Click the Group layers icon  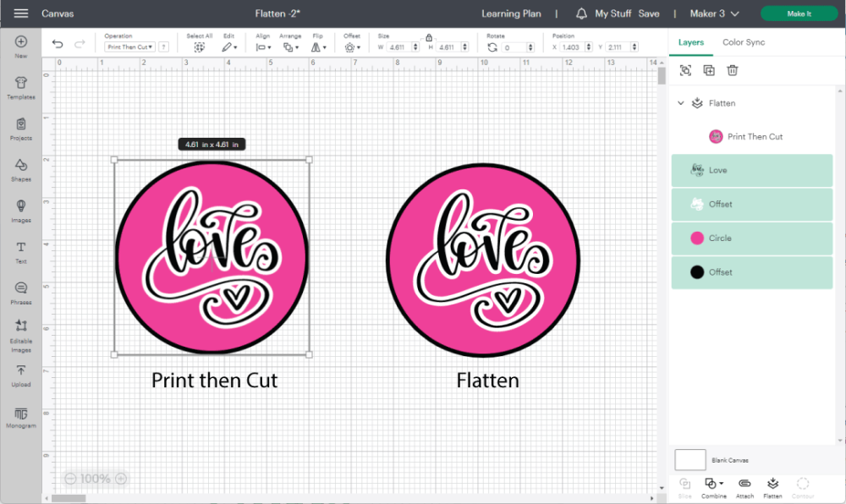(685, 70)
